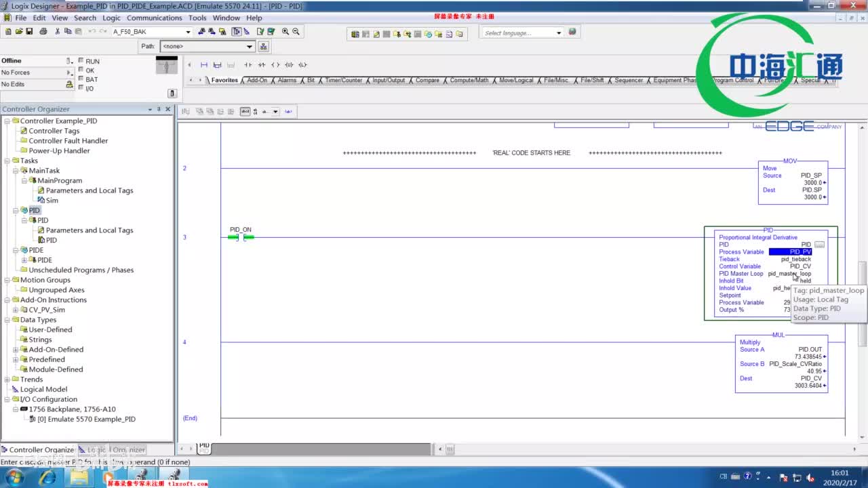Click the Cut scissors icon

[x=58, y=31]
